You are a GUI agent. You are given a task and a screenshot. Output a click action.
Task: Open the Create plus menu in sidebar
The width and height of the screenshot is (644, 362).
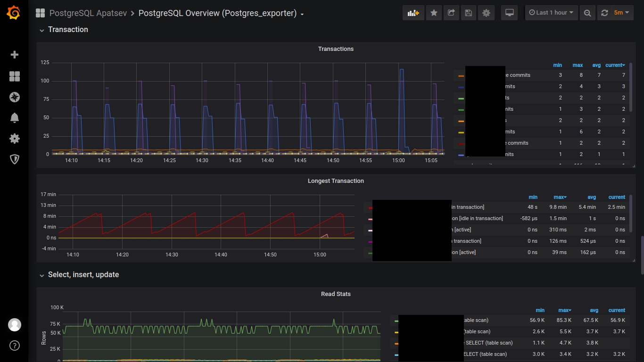[x=15, y=55]
